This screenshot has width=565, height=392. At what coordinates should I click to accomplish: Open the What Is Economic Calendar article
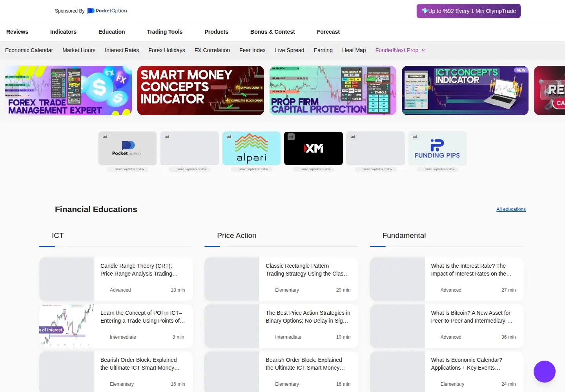pyautogui.click(x=447, y=372)
